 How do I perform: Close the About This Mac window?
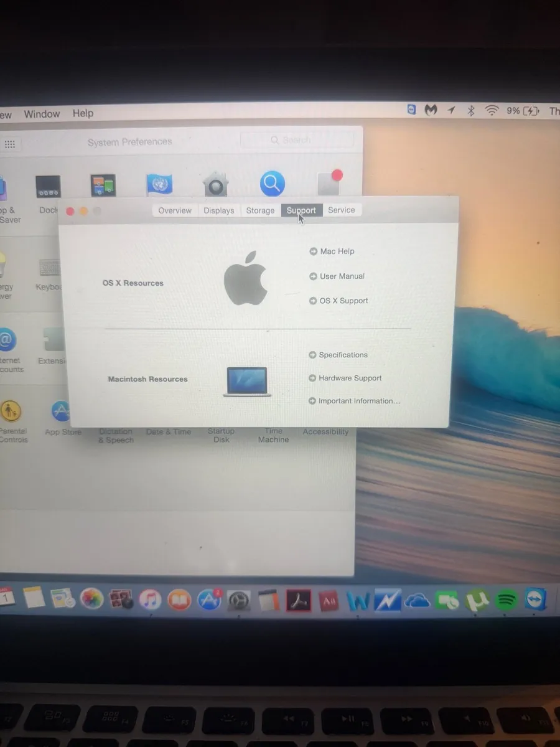coord(70,211)
